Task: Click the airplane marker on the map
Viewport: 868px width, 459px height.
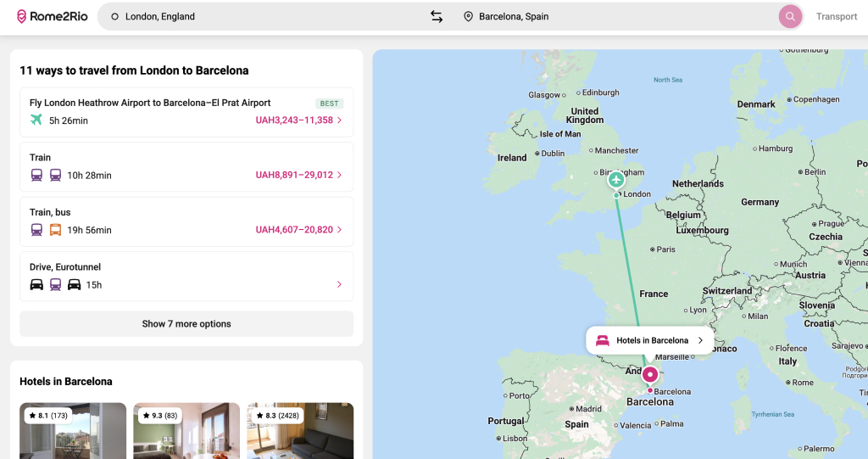Action: [616, 180]
